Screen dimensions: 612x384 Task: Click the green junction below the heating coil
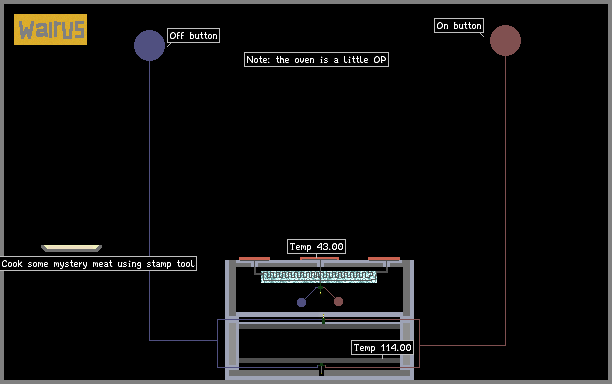coord(320,288)
